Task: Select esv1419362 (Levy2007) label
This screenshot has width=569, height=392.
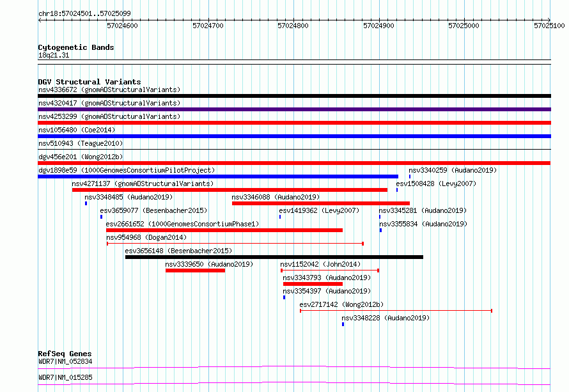Action: tap(319, 210)
